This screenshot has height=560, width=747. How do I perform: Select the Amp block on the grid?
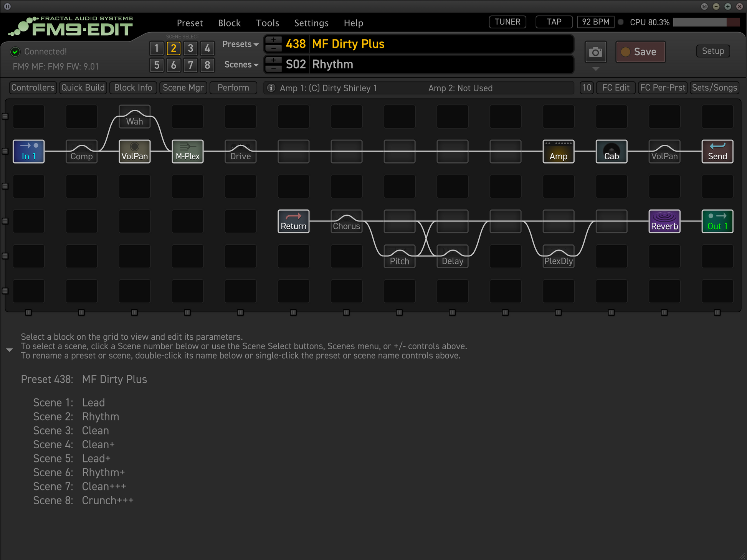[x=558, y=152]
